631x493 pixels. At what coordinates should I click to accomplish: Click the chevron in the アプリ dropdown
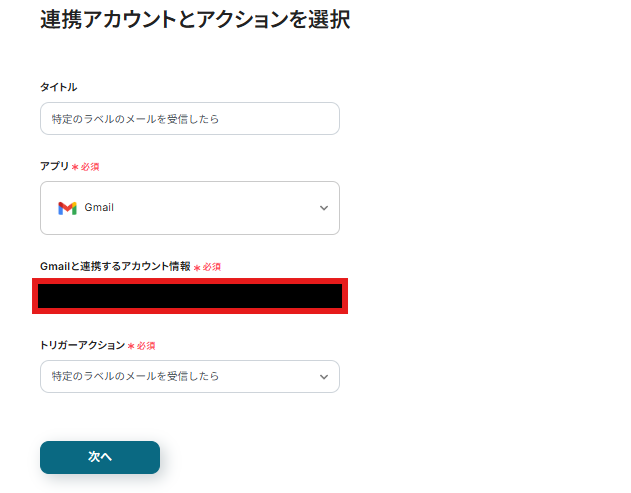tap(323, 208)
